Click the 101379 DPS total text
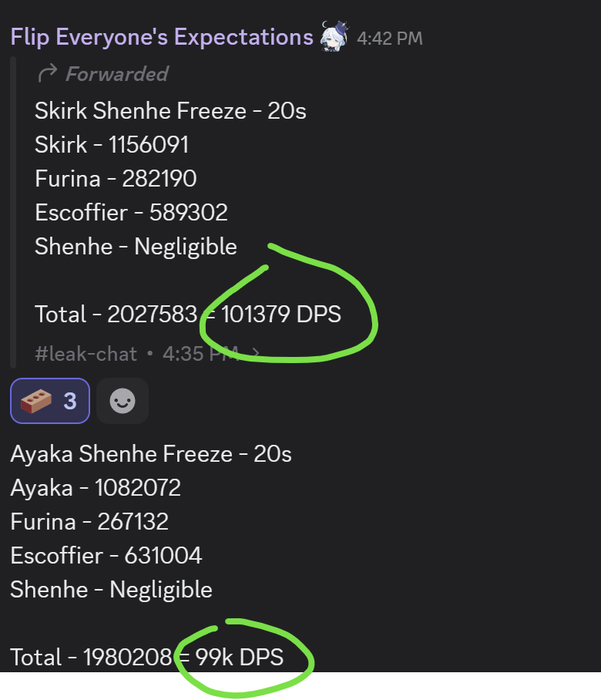Viewport: 601px width, 700px height. click(281, 315)
